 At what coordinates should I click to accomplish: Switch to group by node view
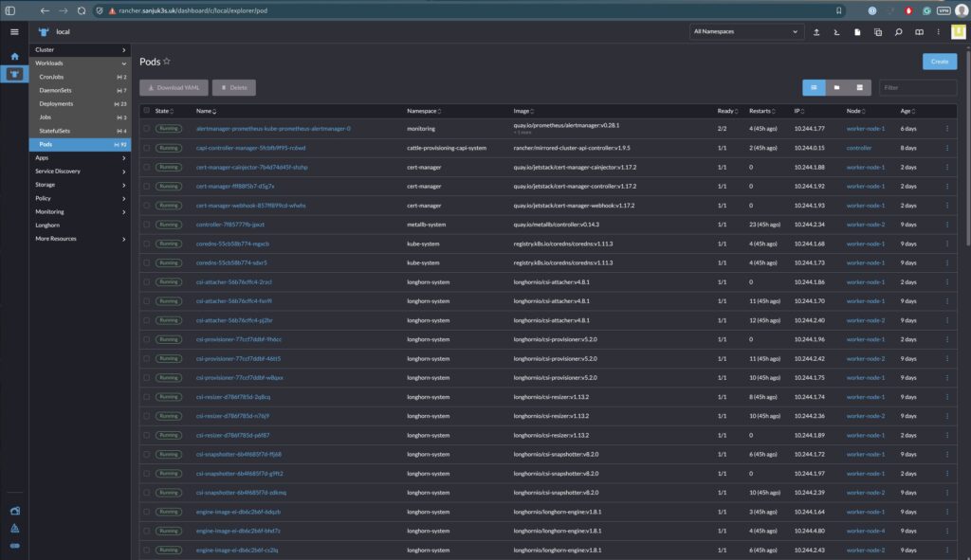coord(859,88)
